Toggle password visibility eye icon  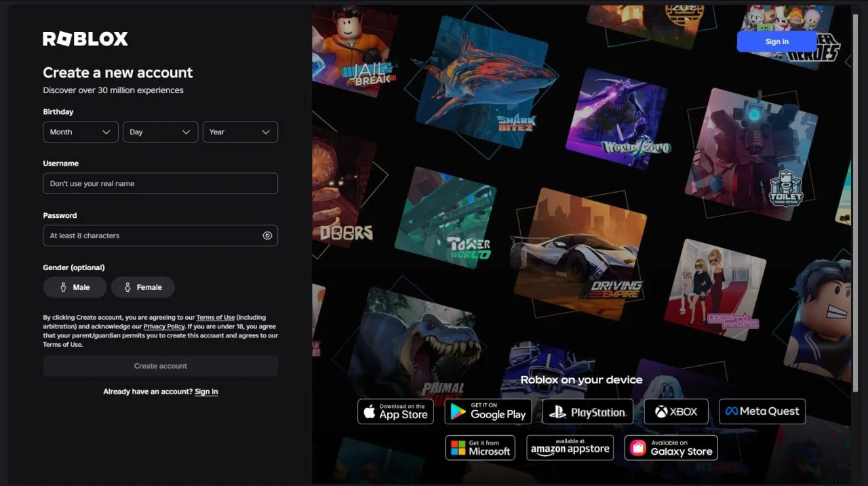[x=267, y=236]
